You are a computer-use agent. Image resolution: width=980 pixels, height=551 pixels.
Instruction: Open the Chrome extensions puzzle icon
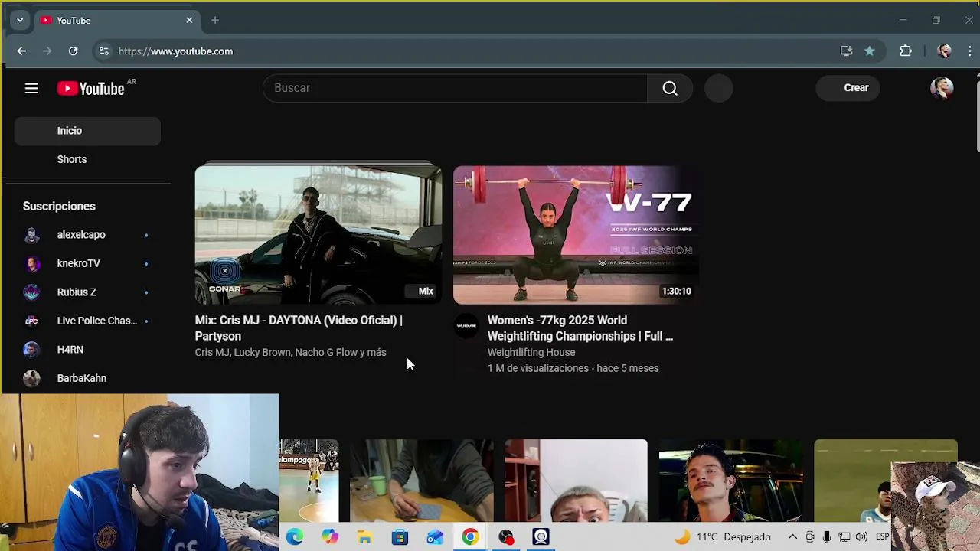coord(906,51)
